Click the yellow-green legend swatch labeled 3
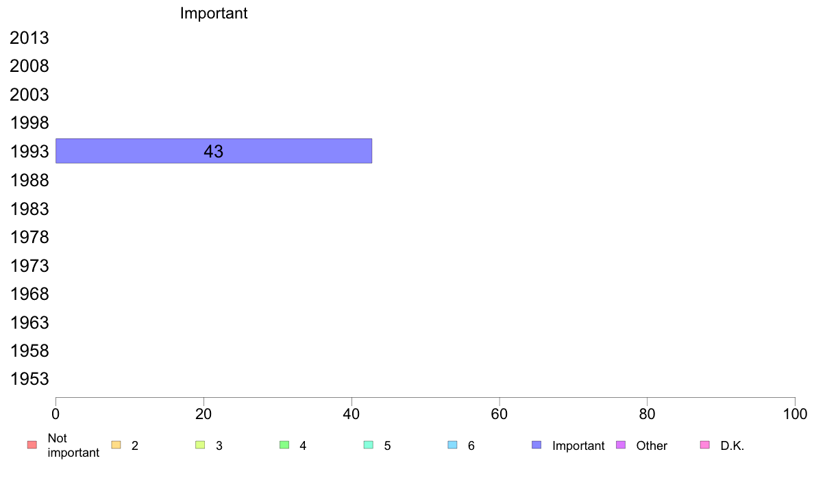The width and height of the screenshot is (814, 504). point(200,445)
